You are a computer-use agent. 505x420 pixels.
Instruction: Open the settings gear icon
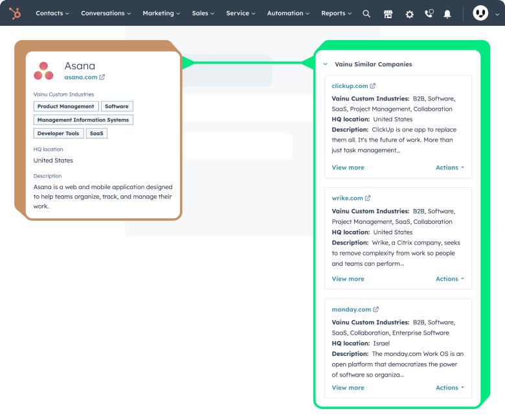tap(409, 14)
